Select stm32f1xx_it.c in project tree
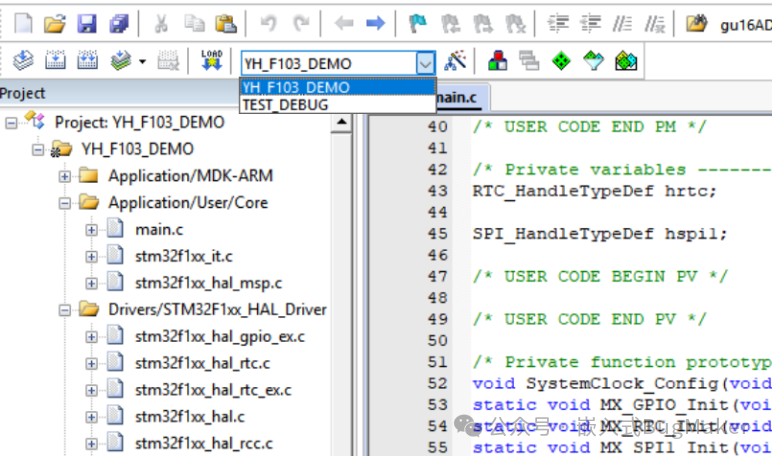772x457 pixels. [x=184, y=256]
